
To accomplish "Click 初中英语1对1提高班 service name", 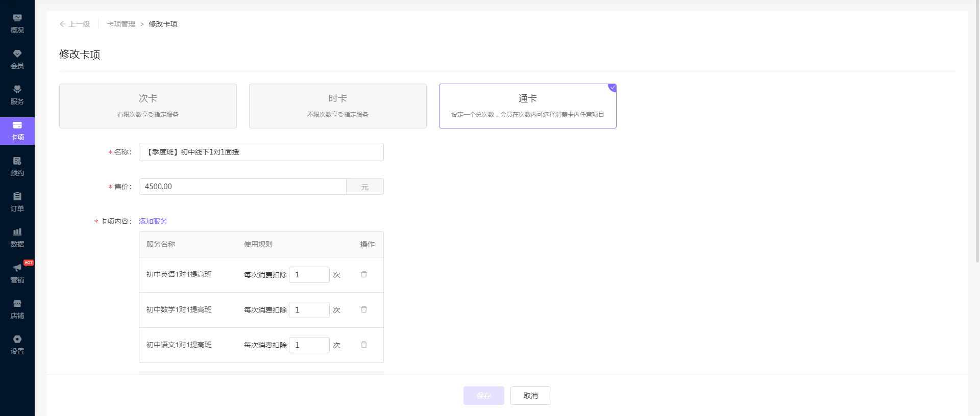I will click(x=179, y=274).
